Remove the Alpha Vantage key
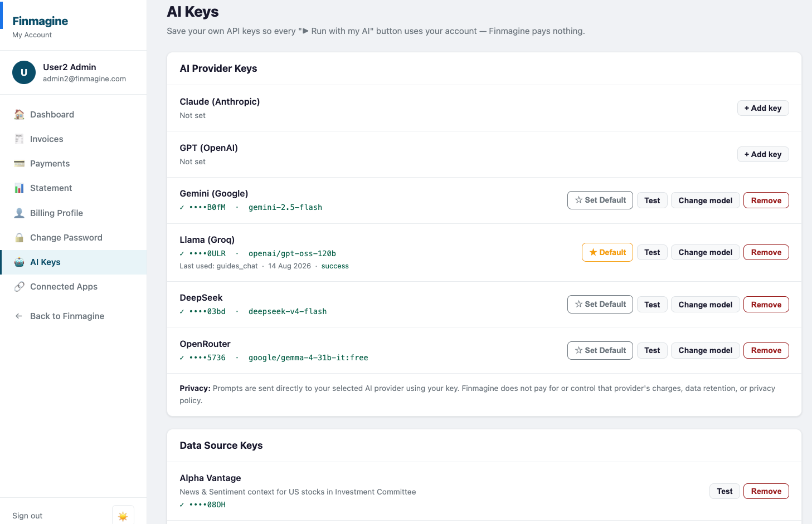Image resolution: width=812 pixels, height=524 pixels. pyautogui.click(x=766, y=491)
